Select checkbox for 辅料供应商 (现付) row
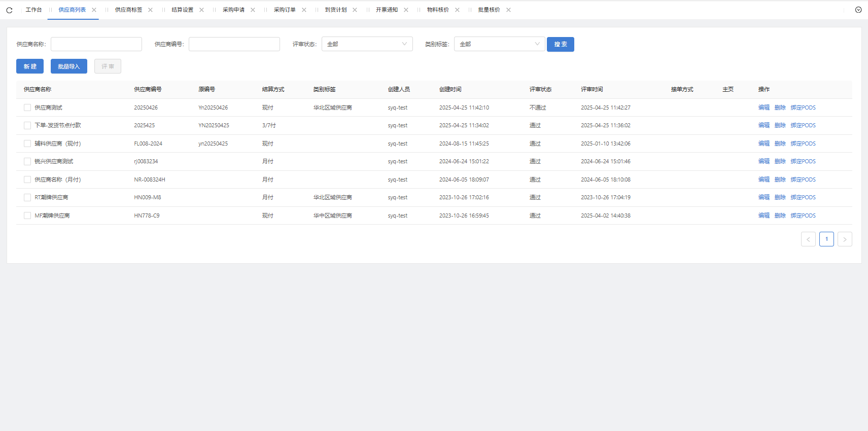 tap(27, 143)
